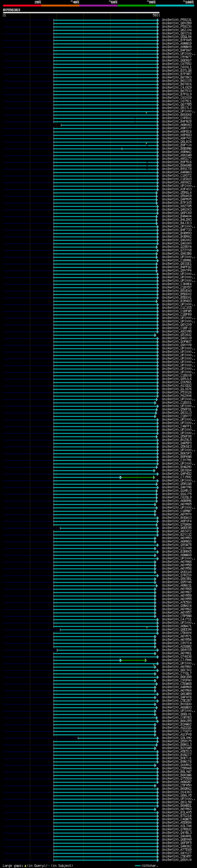Viewport: 197px width, 868px height.
Task: Open hit UniRef100_B6T8K3
Action: 176,78
